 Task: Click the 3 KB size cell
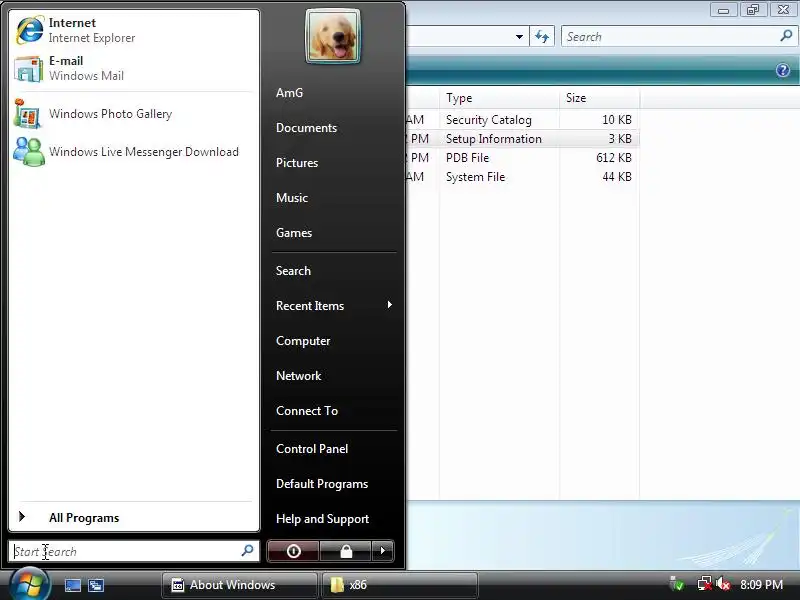pos(620,139)
